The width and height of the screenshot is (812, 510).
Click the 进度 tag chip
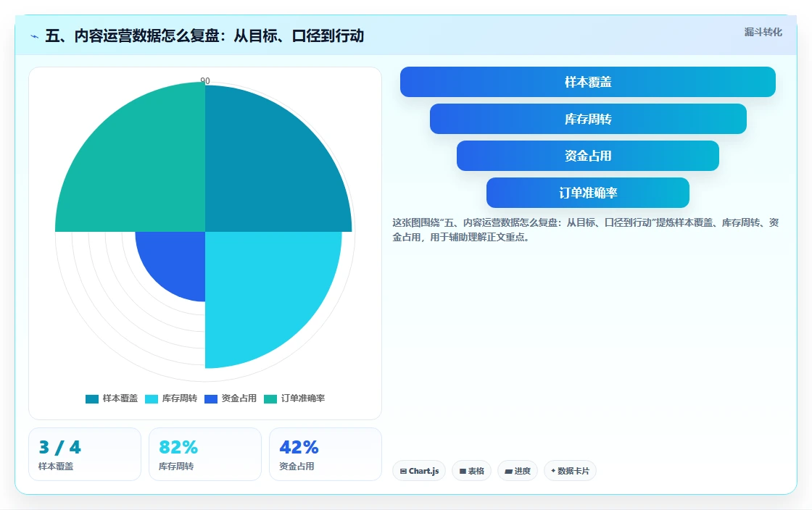click(518, 471)
